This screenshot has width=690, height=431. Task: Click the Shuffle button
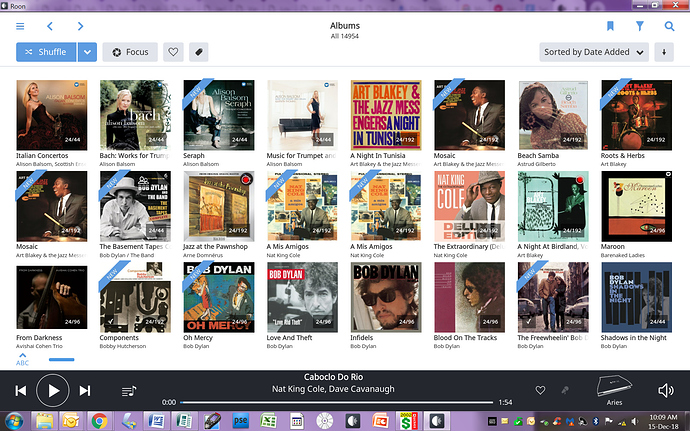[46, 52]
